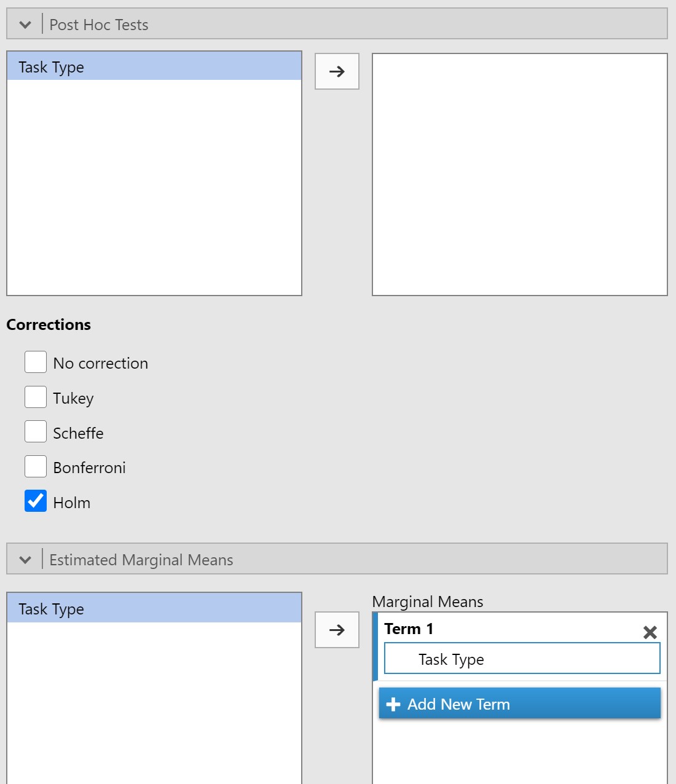Viewport: 676px width, 784px height.
Task: Uncheck the Holm correction checkbox
Action: [x=36, y=501]
